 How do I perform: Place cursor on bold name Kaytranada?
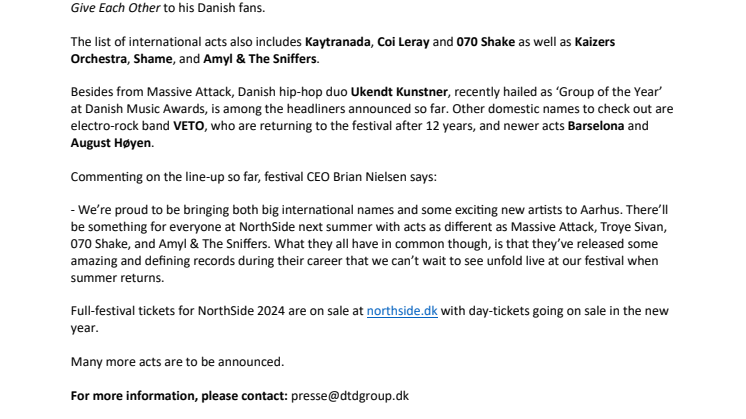coord(337,42)
